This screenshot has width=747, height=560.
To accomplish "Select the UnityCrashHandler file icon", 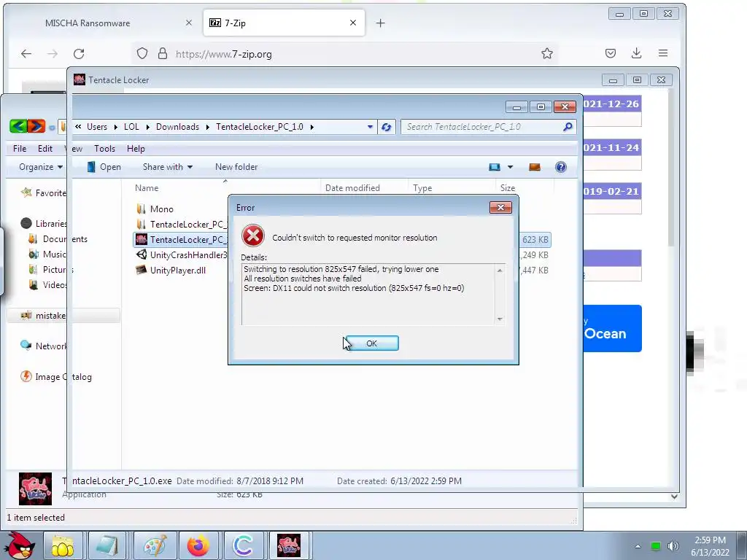I will (x=141, y=254).
